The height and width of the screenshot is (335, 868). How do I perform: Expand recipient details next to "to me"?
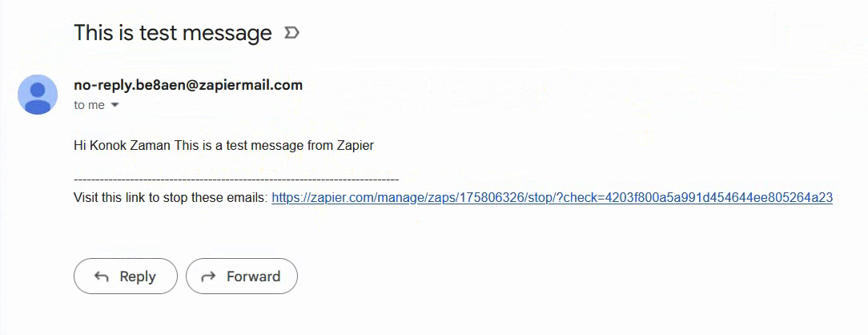coord(115,105)
